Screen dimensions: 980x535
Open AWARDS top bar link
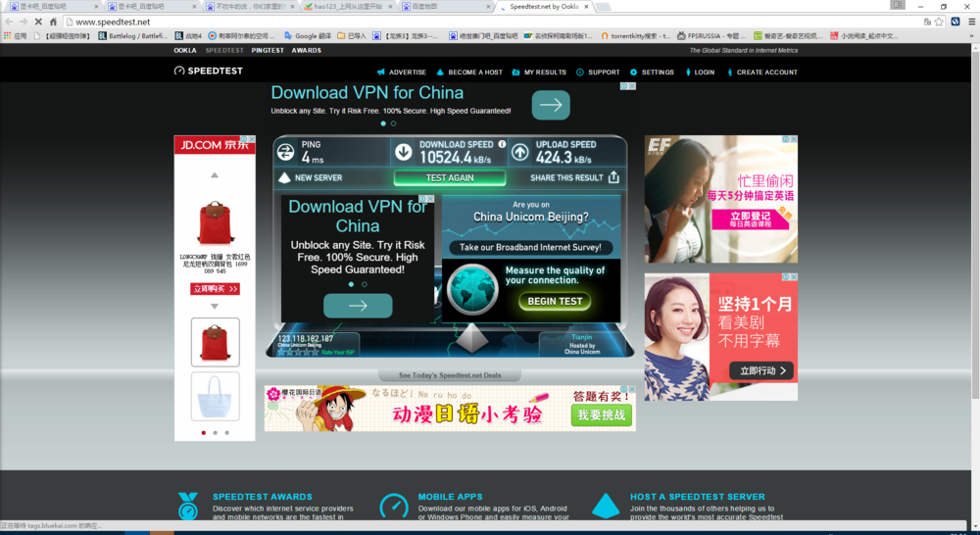coord(306,51)
